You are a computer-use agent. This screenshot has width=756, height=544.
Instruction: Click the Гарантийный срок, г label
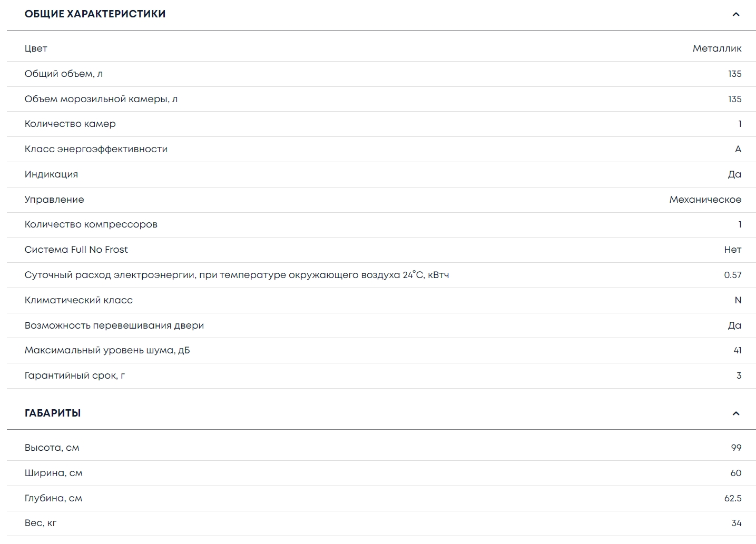pos(74,375)
